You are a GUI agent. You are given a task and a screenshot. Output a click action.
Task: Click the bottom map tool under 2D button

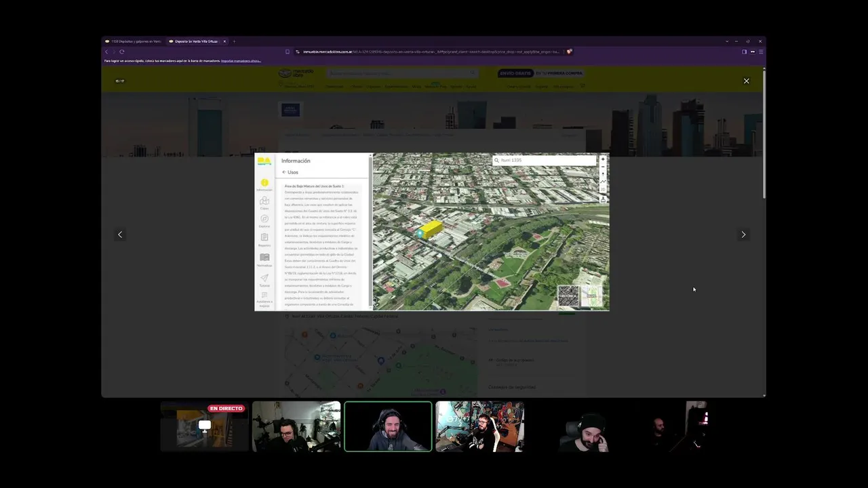tap(603, 199)
